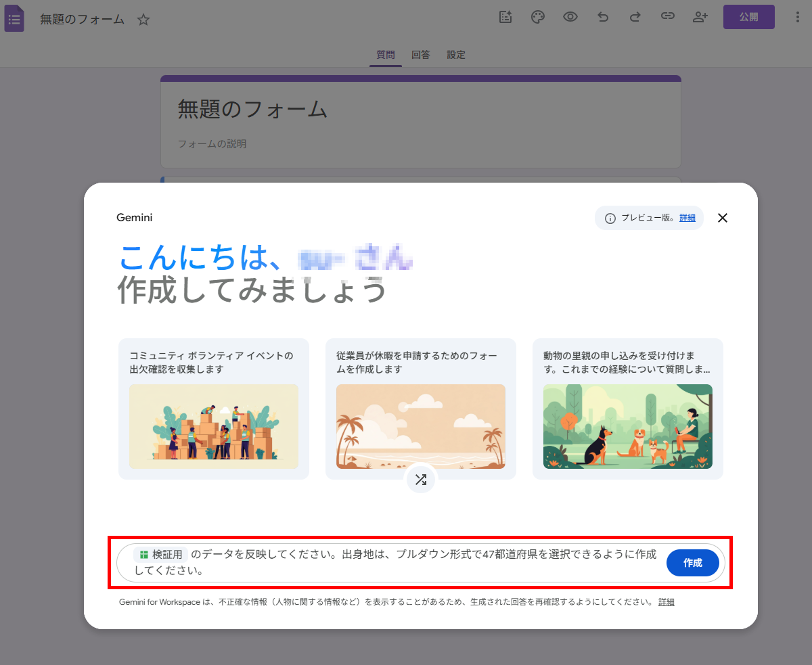The height and width of the screenshot is (665, 812).
Task: Close the Gemini dialog
Action: (722, 218)
